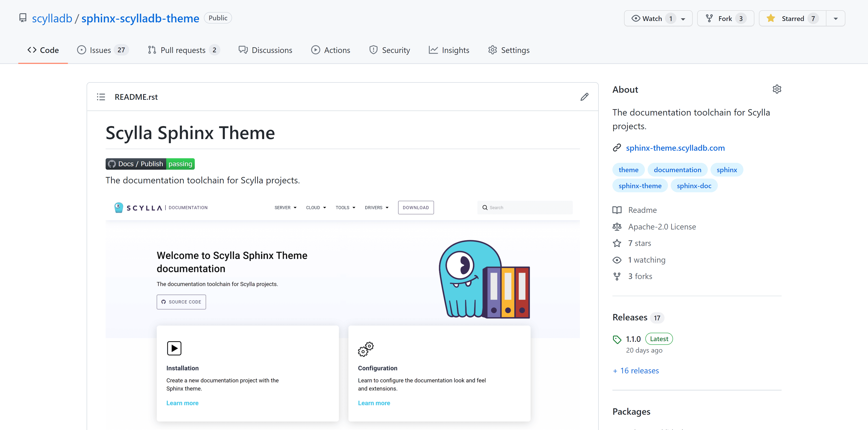Click the Scylla Sphinx Theme heading
Viewport: 868px width, 430px height.
point(190,133)
